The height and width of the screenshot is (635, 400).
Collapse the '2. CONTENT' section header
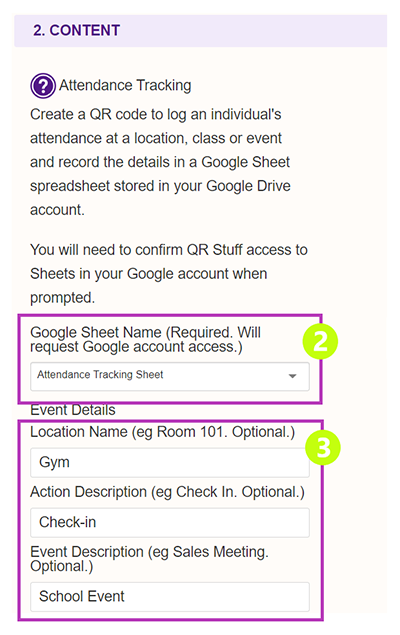click(x=200, y=31)
